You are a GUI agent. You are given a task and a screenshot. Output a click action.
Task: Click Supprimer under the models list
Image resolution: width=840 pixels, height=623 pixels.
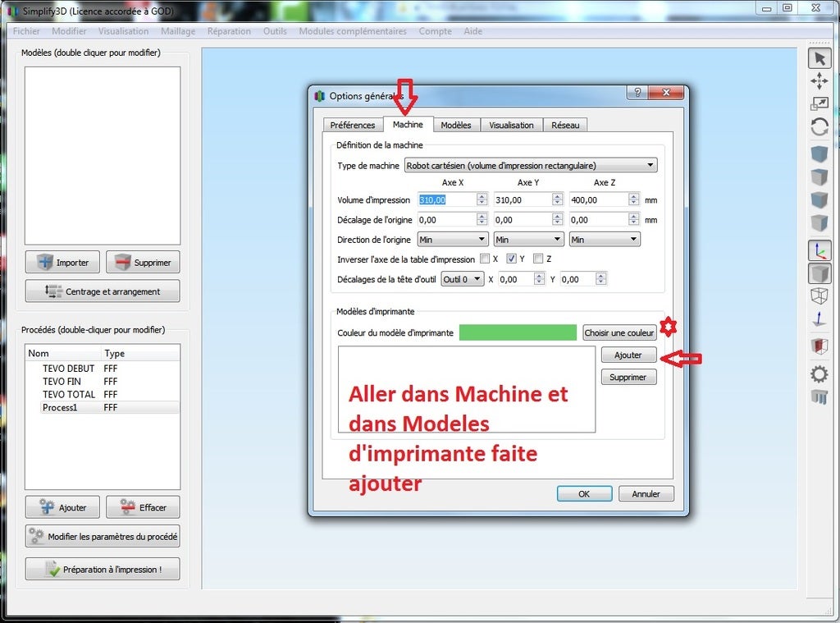click(x=143, y=262)
